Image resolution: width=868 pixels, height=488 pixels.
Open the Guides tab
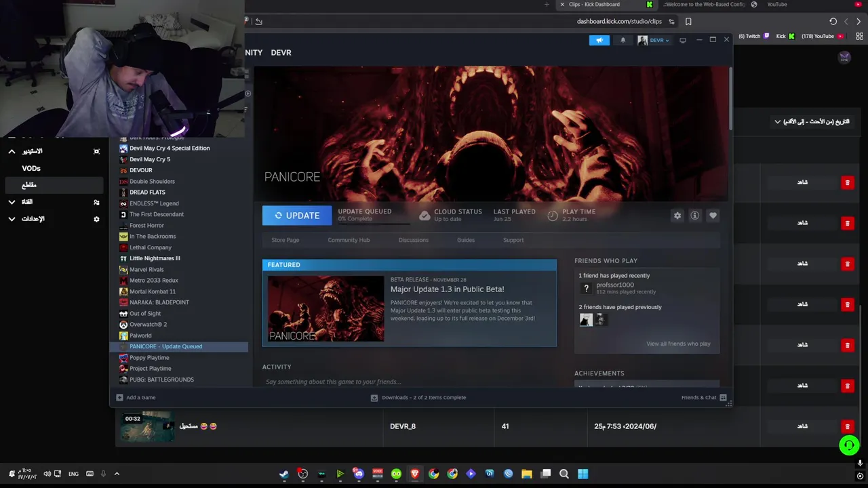coord(466,240)
